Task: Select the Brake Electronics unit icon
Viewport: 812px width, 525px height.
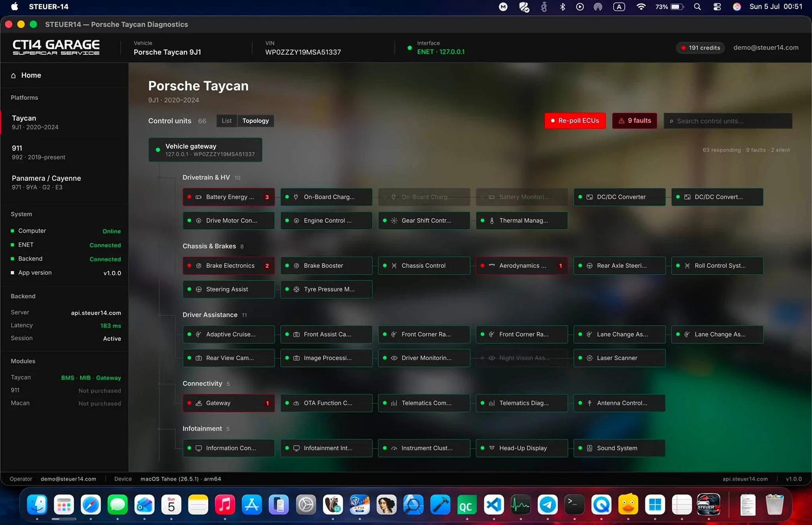Action: pos(199,266)
